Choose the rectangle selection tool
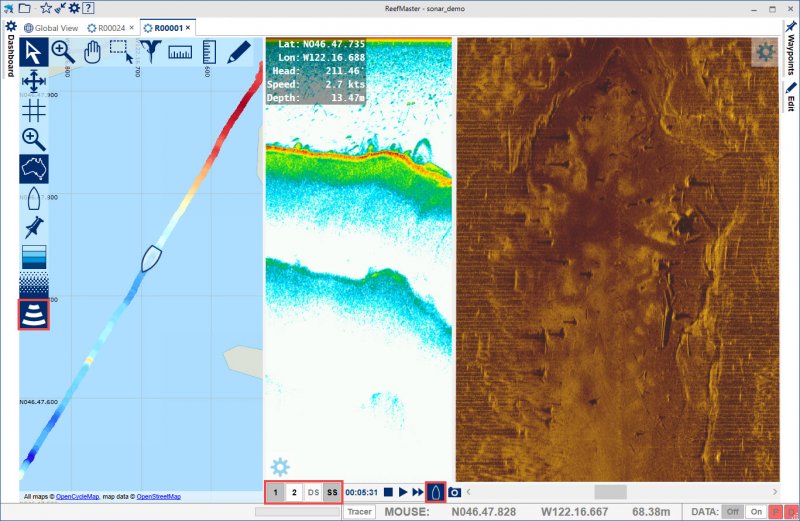 click(x=121, y=51)
